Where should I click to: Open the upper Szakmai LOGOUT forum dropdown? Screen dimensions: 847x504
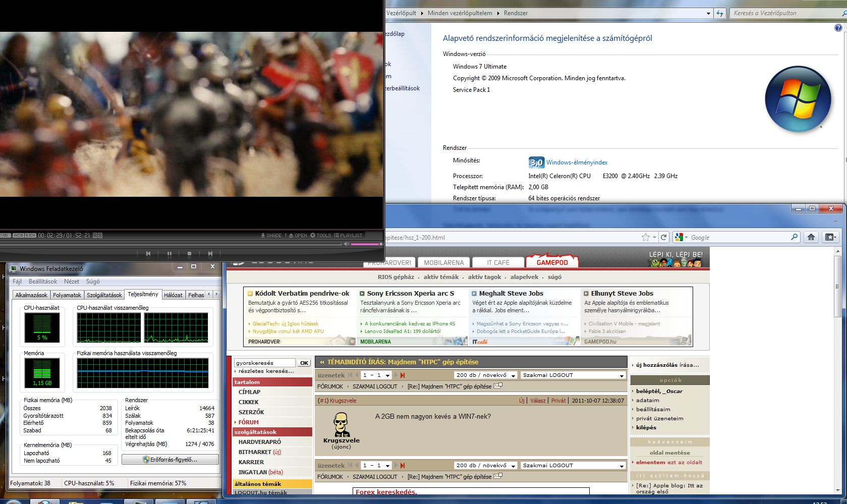[573, 375]
